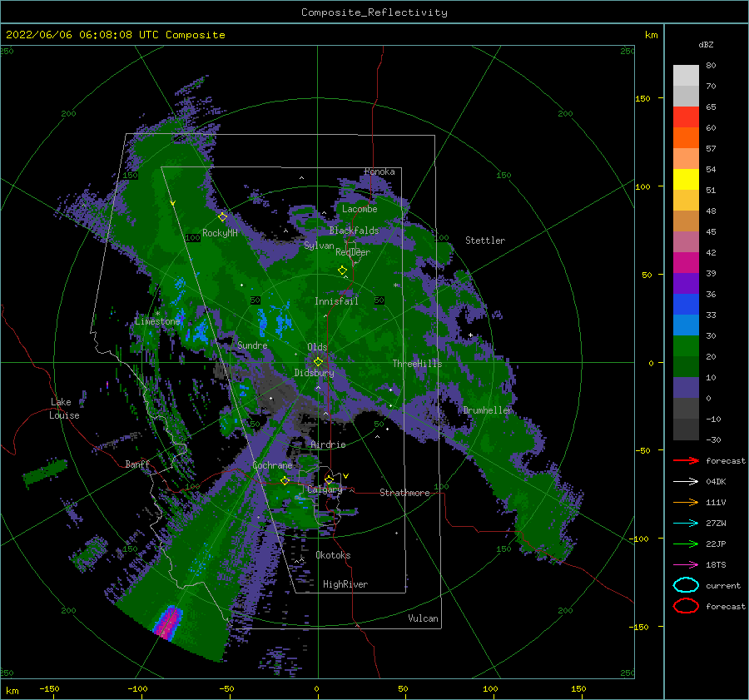Click the Innisfail city label

pos(336,301)
